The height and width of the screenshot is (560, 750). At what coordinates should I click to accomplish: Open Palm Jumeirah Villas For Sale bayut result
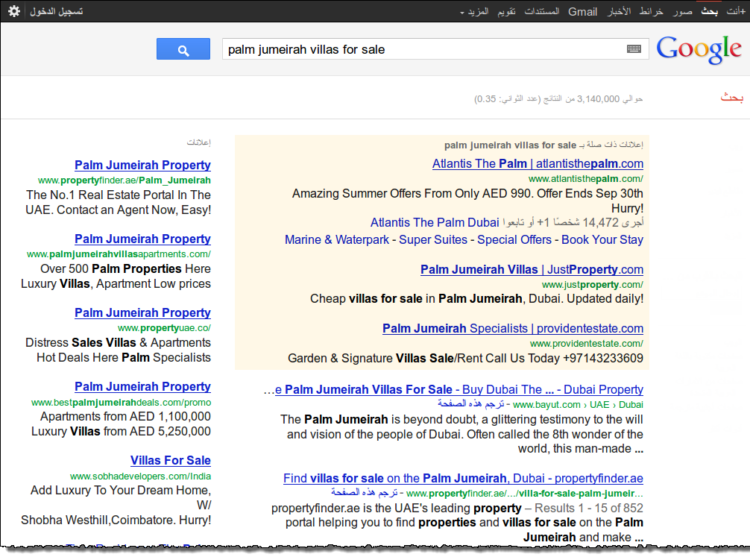click(x=459, y=390)
